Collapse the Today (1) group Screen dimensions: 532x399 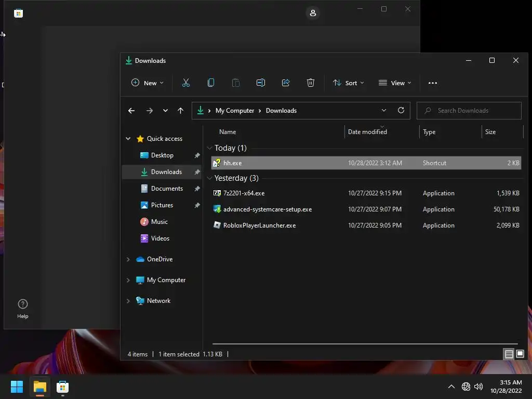[210, 148]
